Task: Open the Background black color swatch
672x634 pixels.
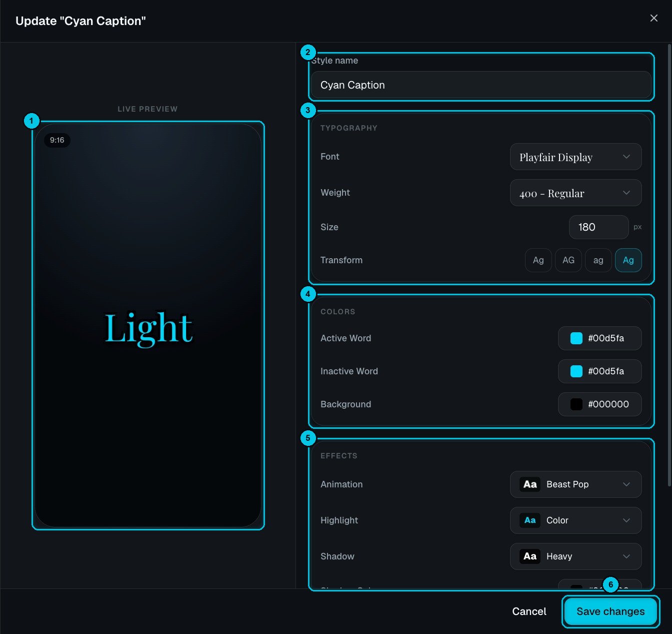Action: [576, 404]
